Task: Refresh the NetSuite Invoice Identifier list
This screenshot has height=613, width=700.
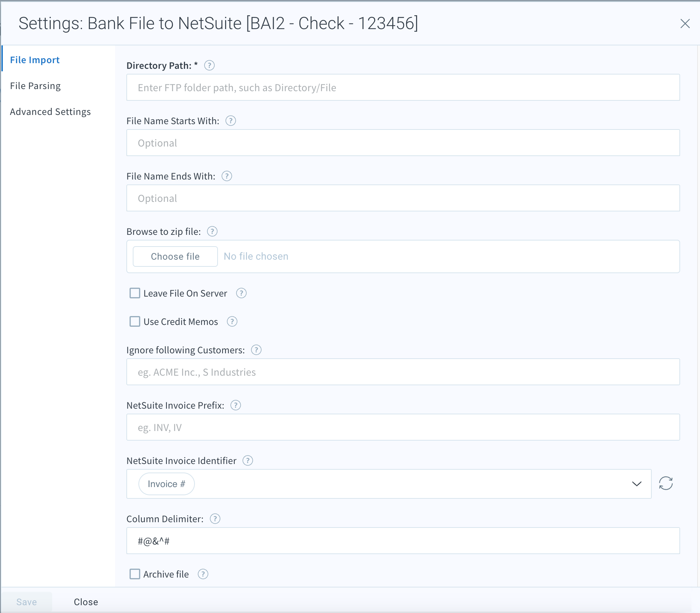Action: coord(666,484)
